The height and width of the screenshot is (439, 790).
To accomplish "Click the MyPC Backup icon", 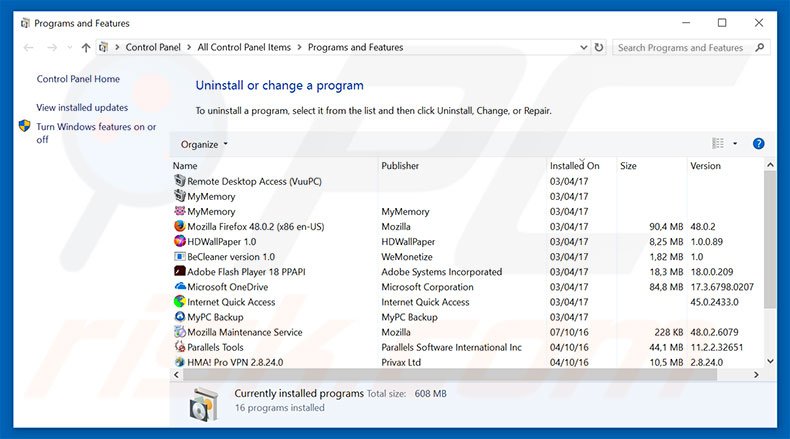I will click(x=180, y=317).
